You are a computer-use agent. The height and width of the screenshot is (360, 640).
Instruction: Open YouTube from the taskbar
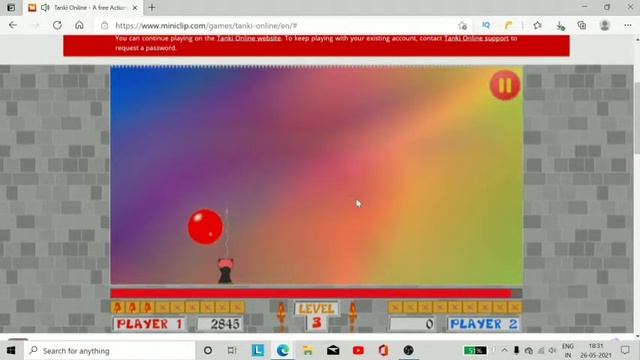(x=358, y=350)
